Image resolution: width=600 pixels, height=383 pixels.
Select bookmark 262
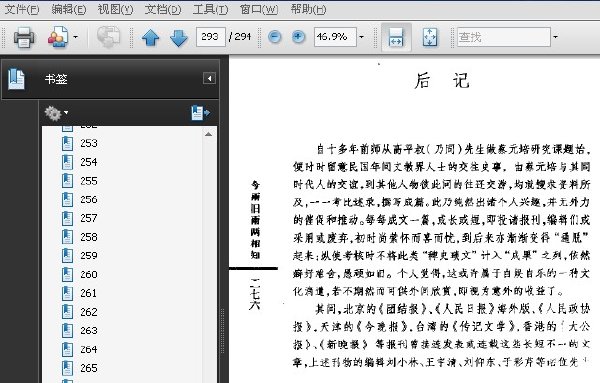point(80,312)
